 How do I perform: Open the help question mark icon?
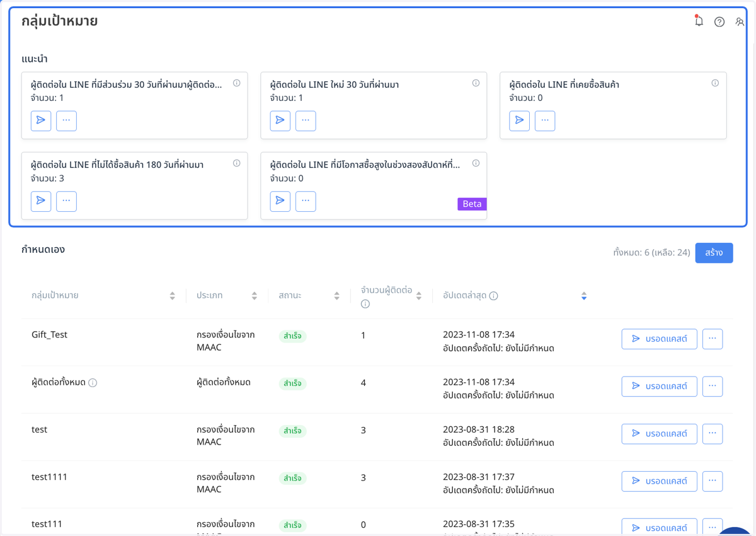click(x=719, y=22)
